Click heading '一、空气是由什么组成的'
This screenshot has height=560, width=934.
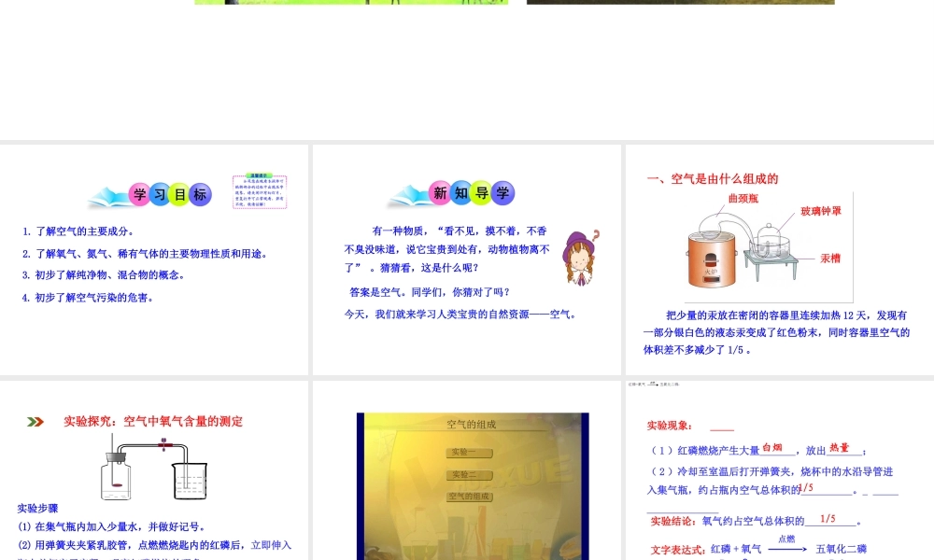click(x=713, y=178)
